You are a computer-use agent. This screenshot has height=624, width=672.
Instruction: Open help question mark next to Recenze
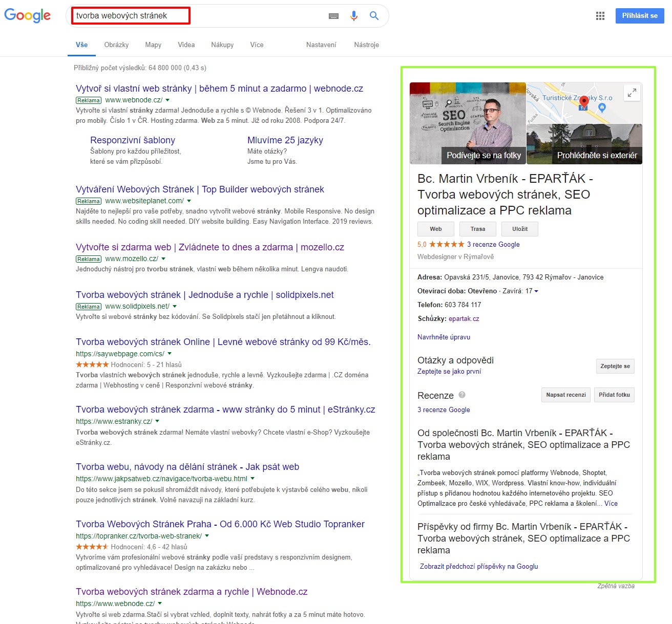coord(462,395)
